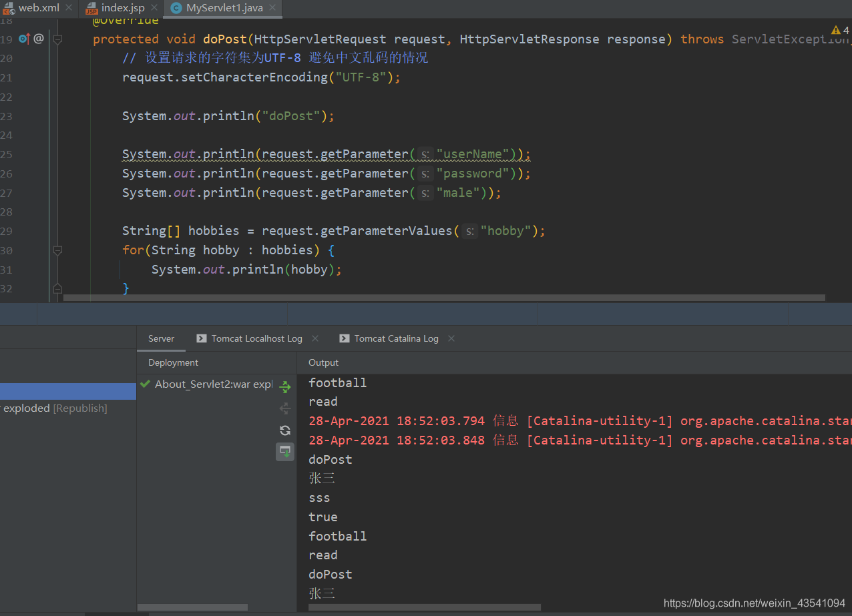The height and width of the screenshot is (616, 852).
Task: Click the "true" output line
Action: pyautogui.click(x=323, y=517)
